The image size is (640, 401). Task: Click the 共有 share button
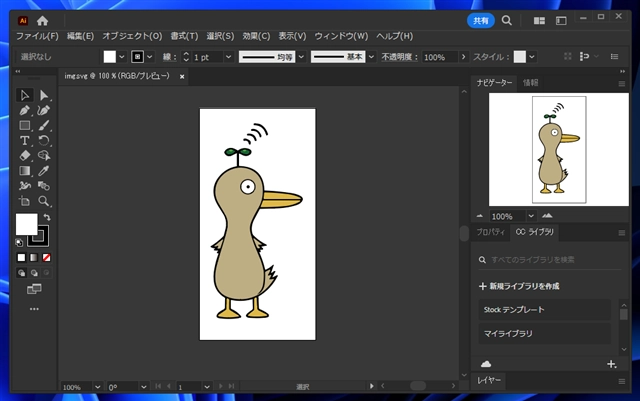(x=480, y=19)
